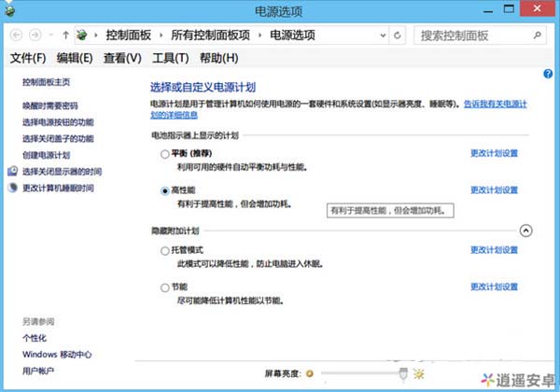Open the 工具(T) menu
The width and height of the screenshot is (560, 392).
tap(171, 58)
